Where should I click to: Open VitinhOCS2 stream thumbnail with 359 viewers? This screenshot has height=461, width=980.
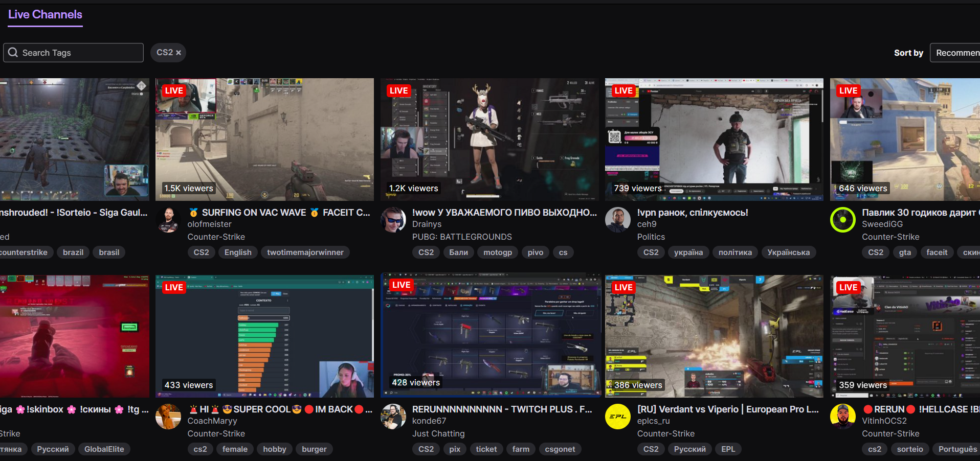point(905,336)
